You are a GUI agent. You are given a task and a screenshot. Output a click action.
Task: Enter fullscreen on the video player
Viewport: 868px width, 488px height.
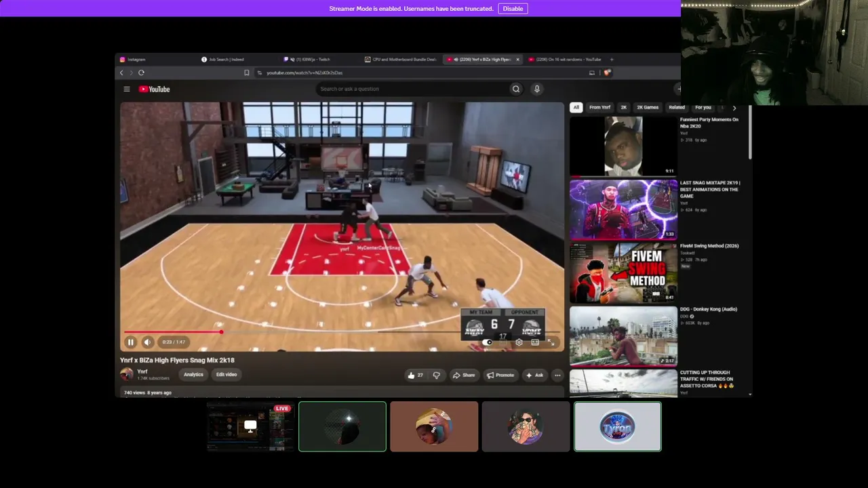coord(551,342)
